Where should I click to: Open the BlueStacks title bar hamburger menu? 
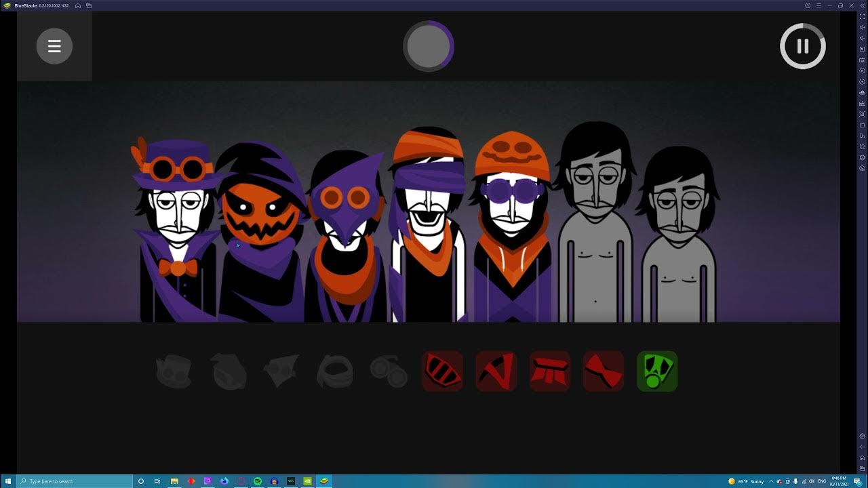tap(818, 5)
